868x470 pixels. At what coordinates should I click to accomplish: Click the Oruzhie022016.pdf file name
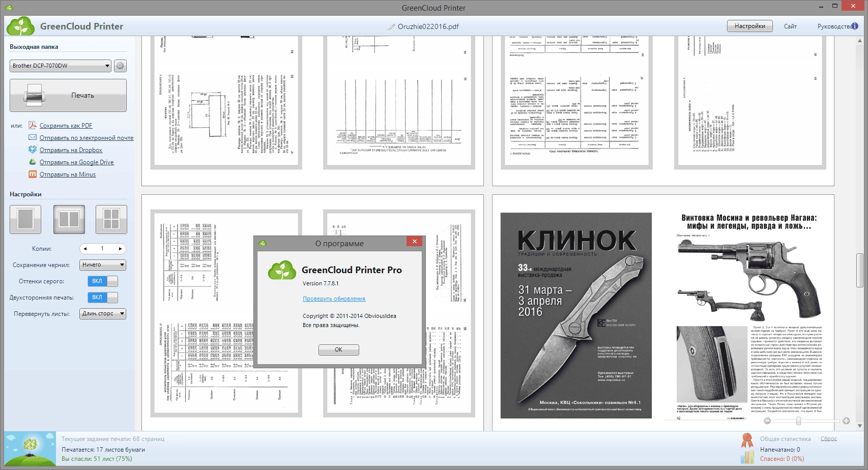[428, 26]
